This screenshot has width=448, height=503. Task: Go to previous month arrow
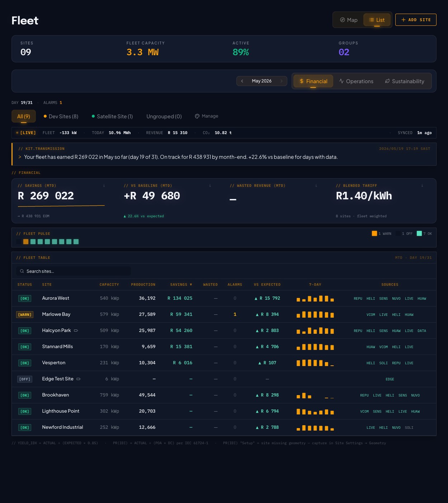click(242, 81)
